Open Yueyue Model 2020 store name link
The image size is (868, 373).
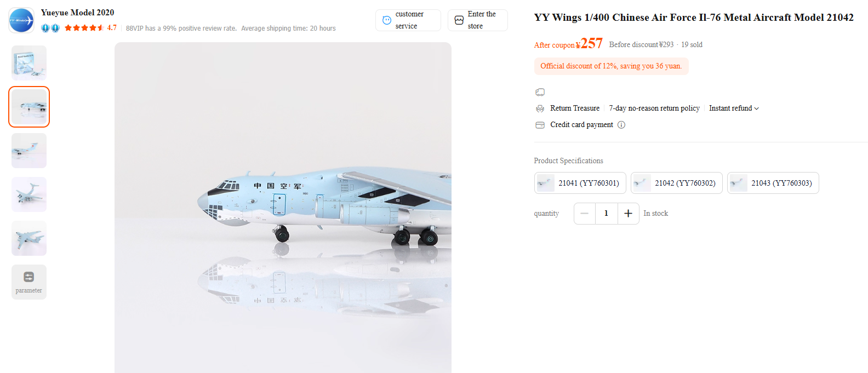[x=77, y=13]
